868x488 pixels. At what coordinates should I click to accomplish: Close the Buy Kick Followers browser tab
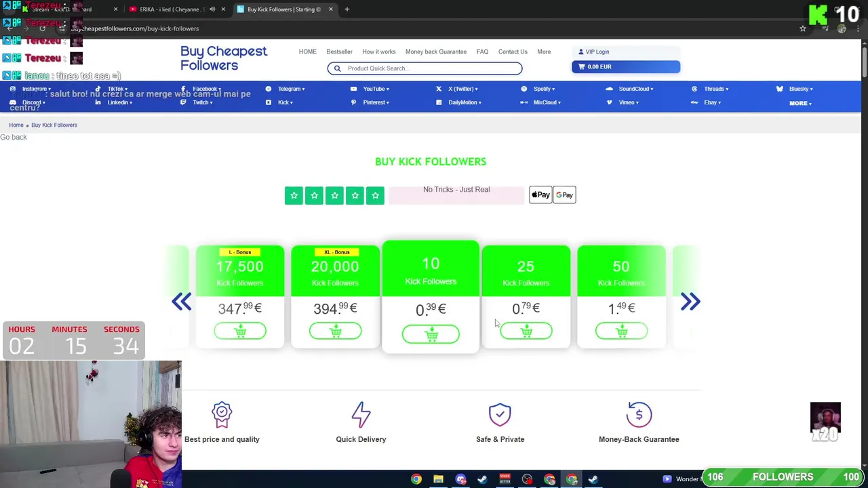(x=330, y=9)
